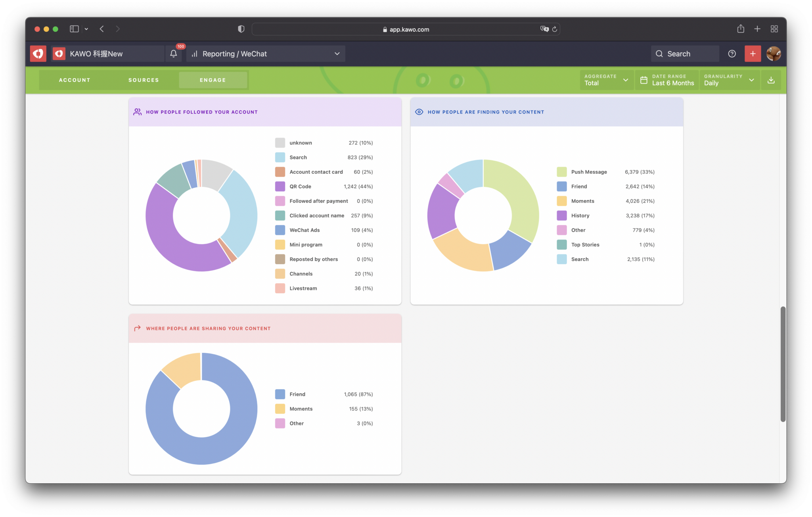Click the calendar icon in Date Range
The image size is (812, 517).
pyautogui.click(x=643, y=80)
